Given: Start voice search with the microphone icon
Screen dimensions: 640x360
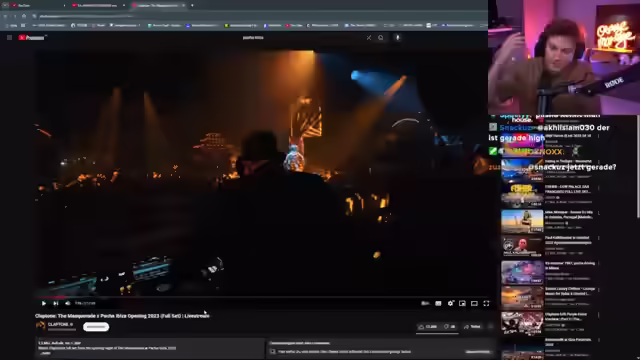Looking at the screenshot, I should pos(398,38).
